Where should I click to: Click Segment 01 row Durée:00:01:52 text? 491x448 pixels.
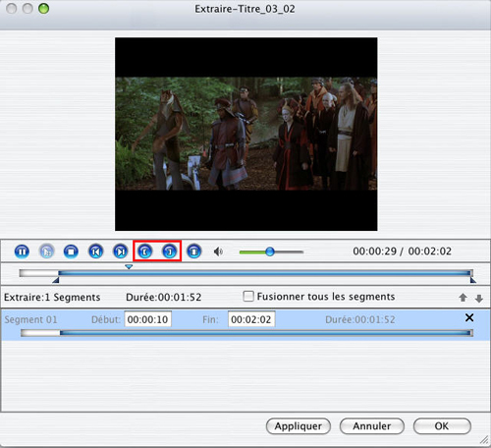(360, 319)
